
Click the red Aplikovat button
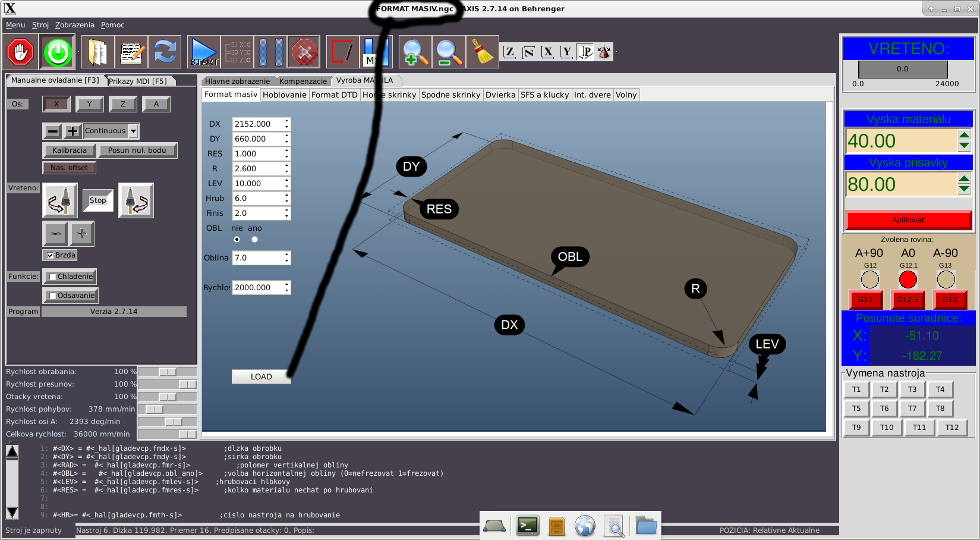point(908,220)
